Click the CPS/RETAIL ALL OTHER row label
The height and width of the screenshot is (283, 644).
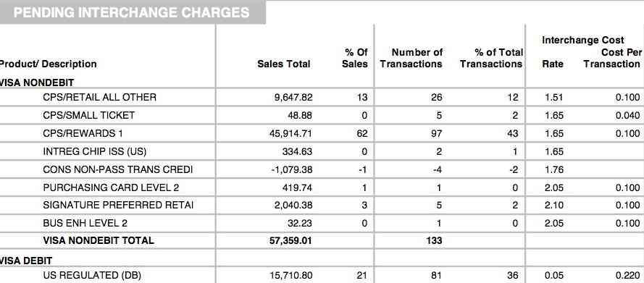click(99, 97)
